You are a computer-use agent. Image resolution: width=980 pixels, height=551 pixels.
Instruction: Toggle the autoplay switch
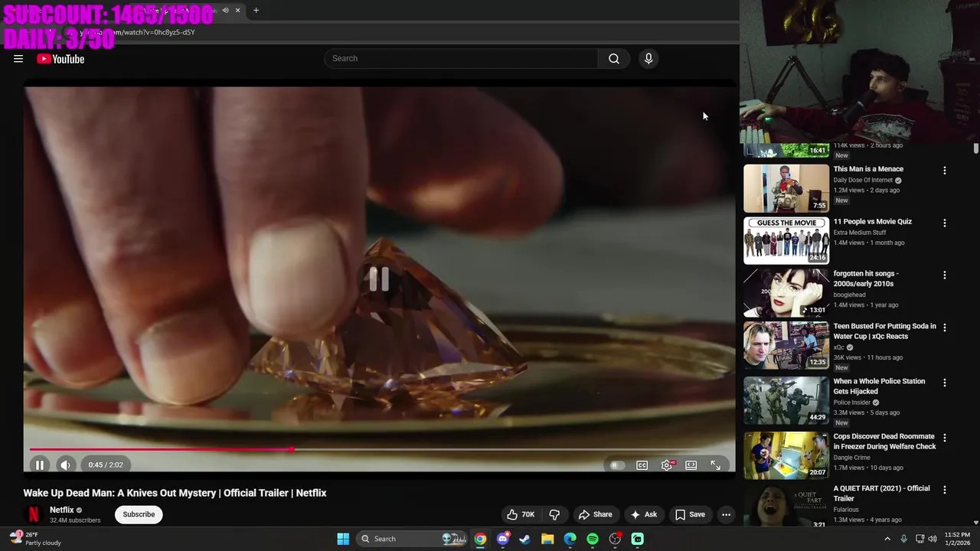pos(616,465)
